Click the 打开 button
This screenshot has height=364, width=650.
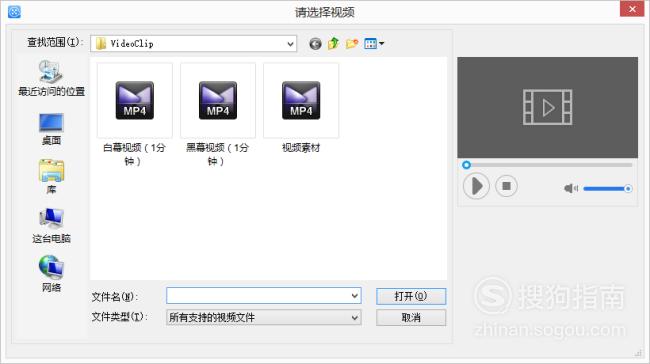point(411,296)
